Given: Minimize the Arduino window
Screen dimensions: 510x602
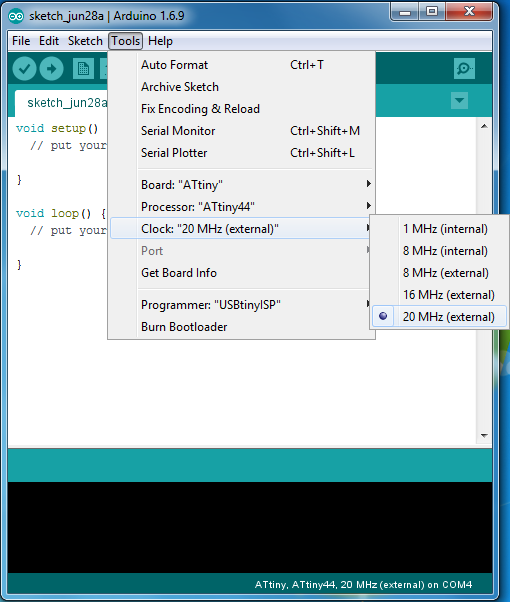Looking at the screenshot, I should coord(405,12).
